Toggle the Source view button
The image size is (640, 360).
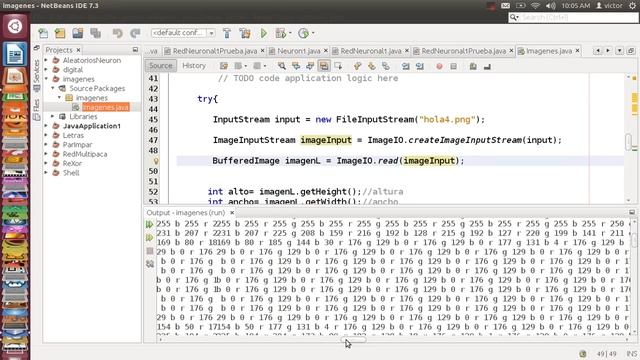tap(160, 66)
